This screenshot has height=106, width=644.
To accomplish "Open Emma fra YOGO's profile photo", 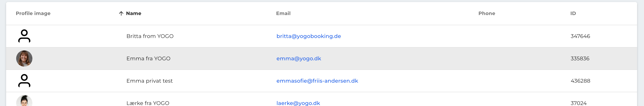I will [24, 58].
